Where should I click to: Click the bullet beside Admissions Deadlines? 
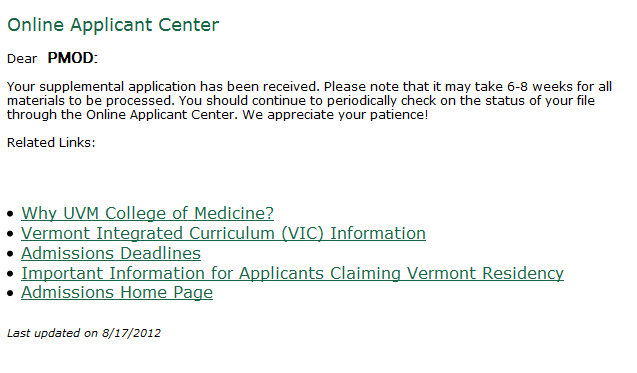tap(11, 254)
